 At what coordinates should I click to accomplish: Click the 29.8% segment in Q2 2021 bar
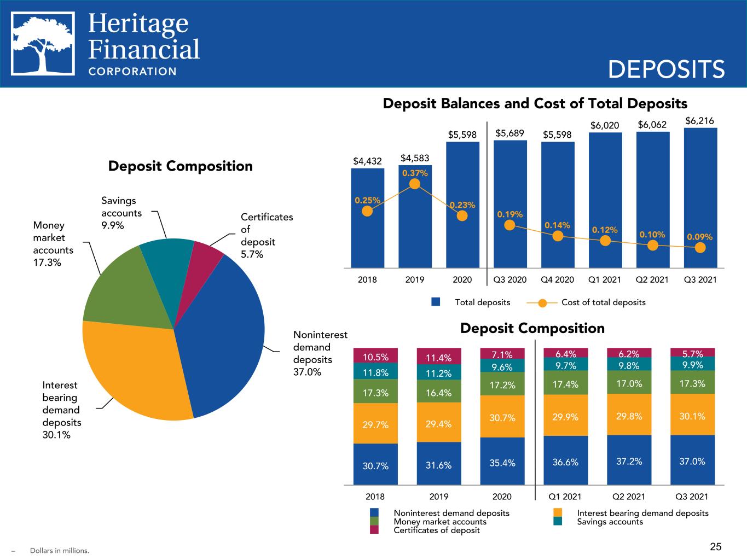(x=629, y=415)
